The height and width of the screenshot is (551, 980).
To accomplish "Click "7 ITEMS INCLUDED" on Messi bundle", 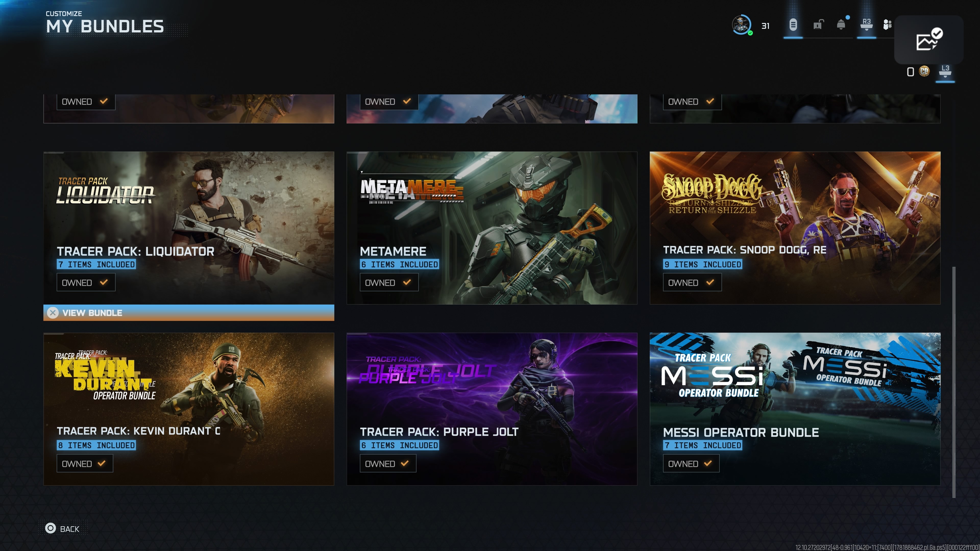I will pos(703,445).
